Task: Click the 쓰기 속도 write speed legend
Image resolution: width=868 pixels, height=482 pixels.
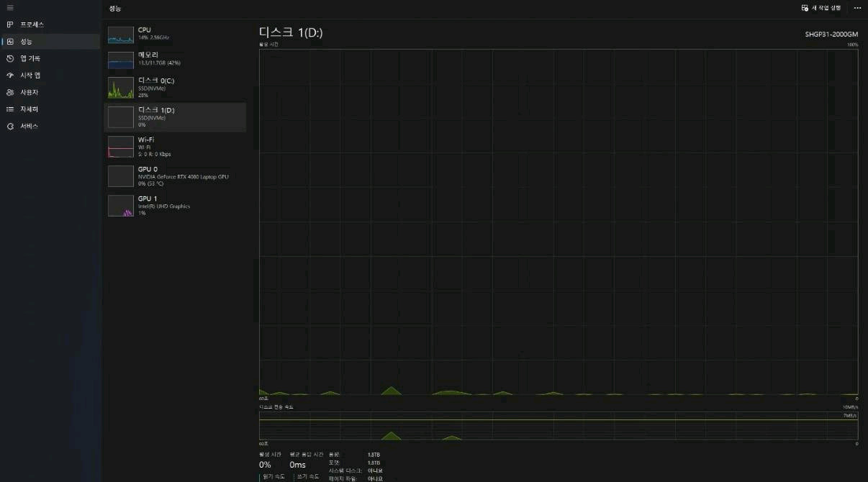Action: click(x=309, y=476)
